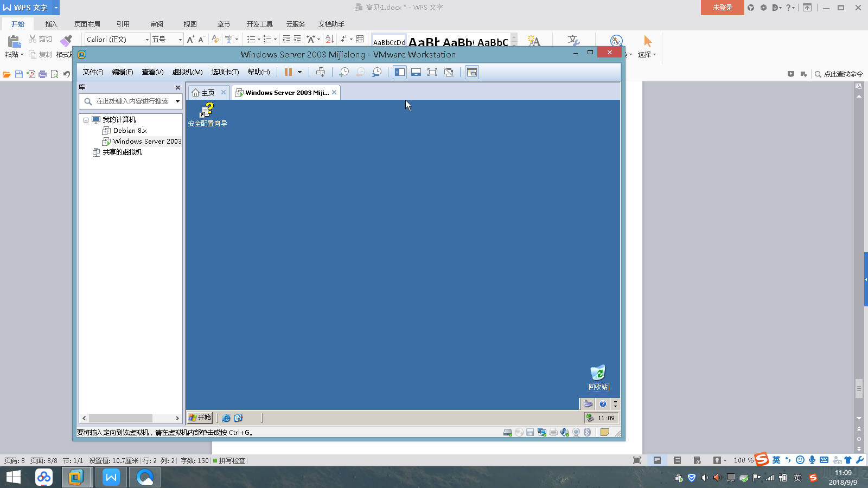This screenshot has width=868, height=488.
Task: Open the VMware 虚拟机(M) menu
Action: [x=187, y=72]
